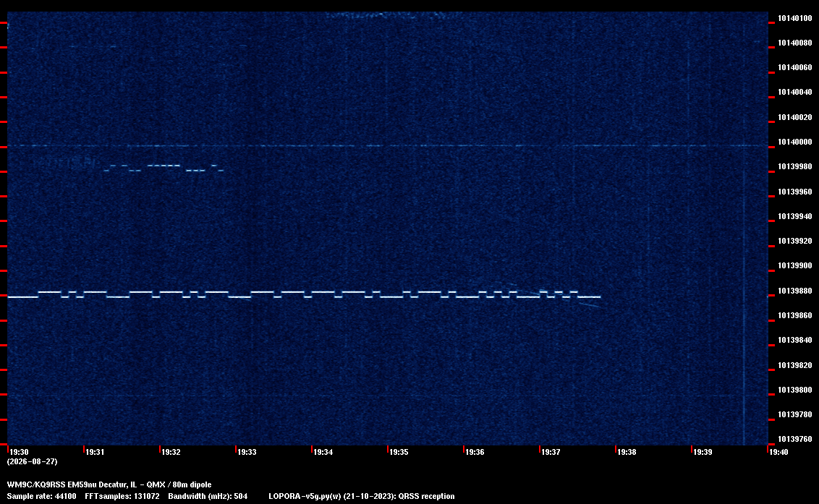Click the 19:33 time axis label
Viewport: 819px width, 504px height.
pyautogui.click(x=247, y=452)
